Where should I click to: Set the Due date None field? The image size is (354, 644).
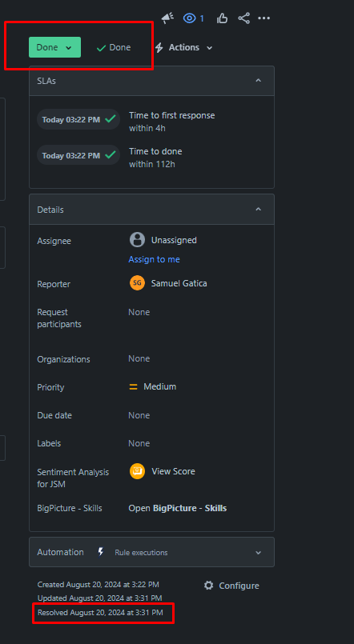tap(139, 415)
